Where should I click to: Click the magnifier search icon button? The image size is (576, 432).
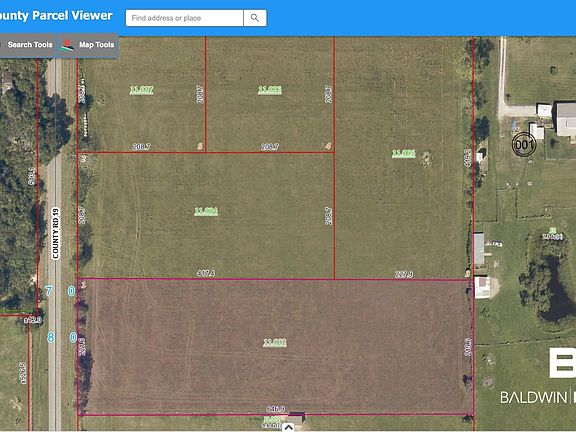point(255,18)
